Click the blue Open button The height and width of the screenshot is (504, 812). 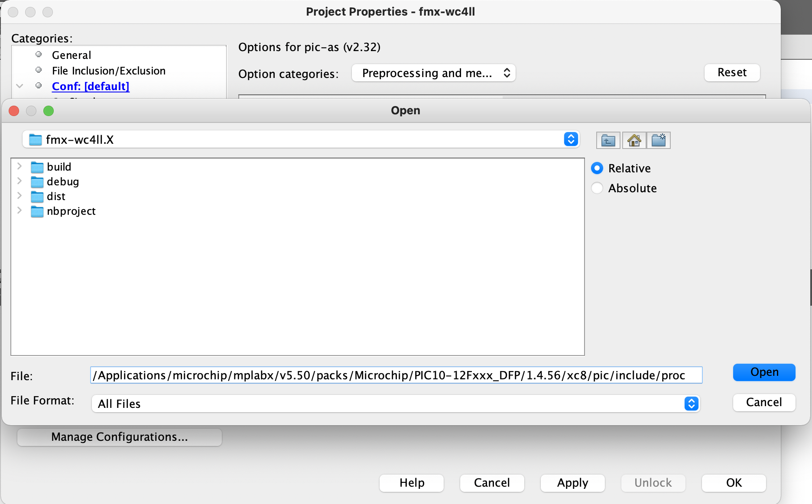point(764,372)
